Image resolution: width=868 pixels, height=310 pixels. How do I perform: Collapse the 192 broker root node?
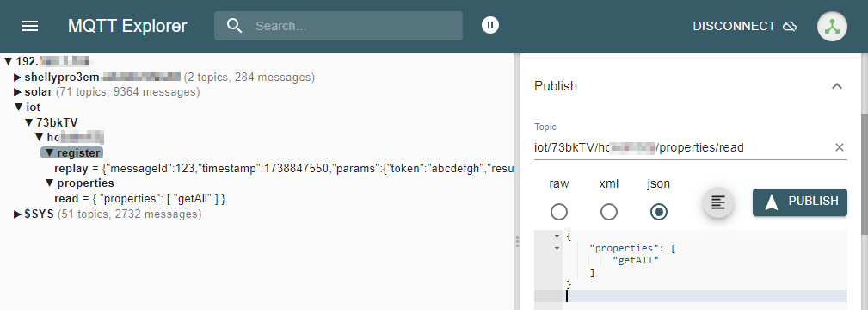8,60
